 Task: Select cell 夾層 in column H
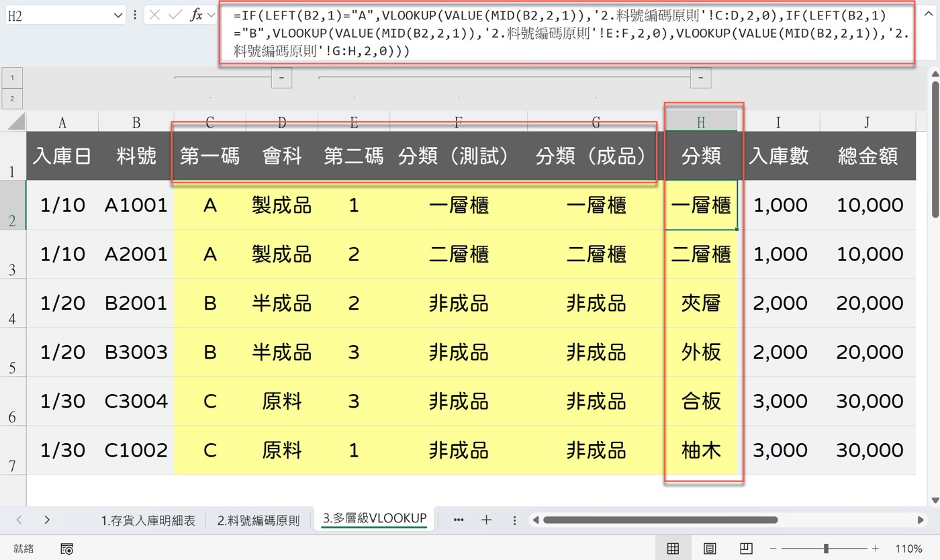click(x=701, y=303)
